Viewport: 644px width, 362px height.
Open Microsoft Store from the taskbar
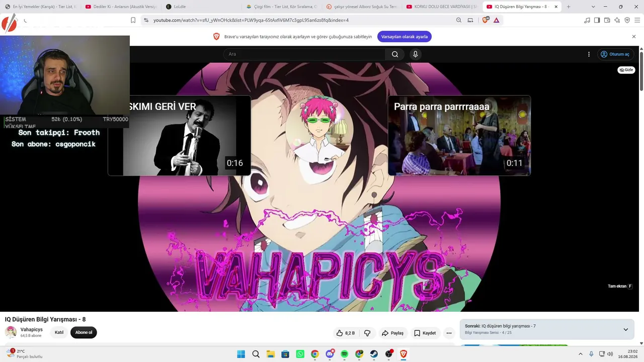click(285, 354)
